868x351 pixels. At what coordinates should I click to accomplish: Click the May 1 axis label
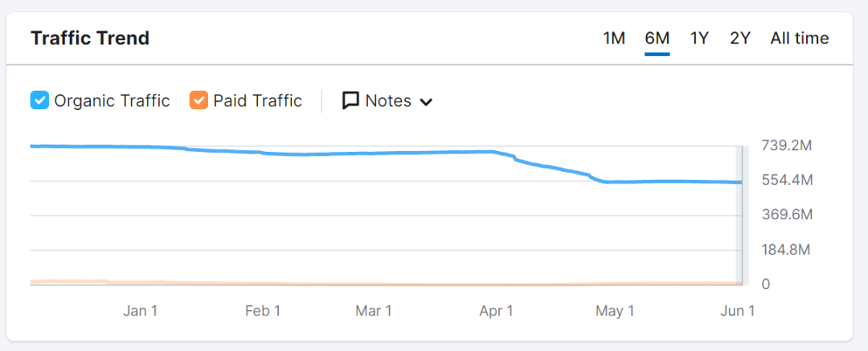click(x=615, y=311)
